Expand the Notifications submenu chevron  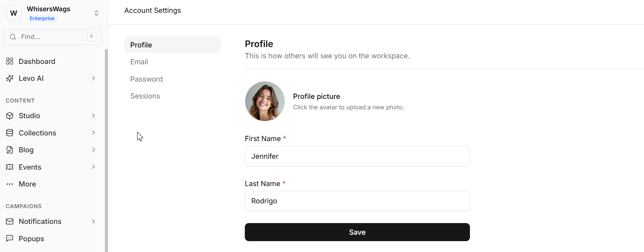[93, 221]
